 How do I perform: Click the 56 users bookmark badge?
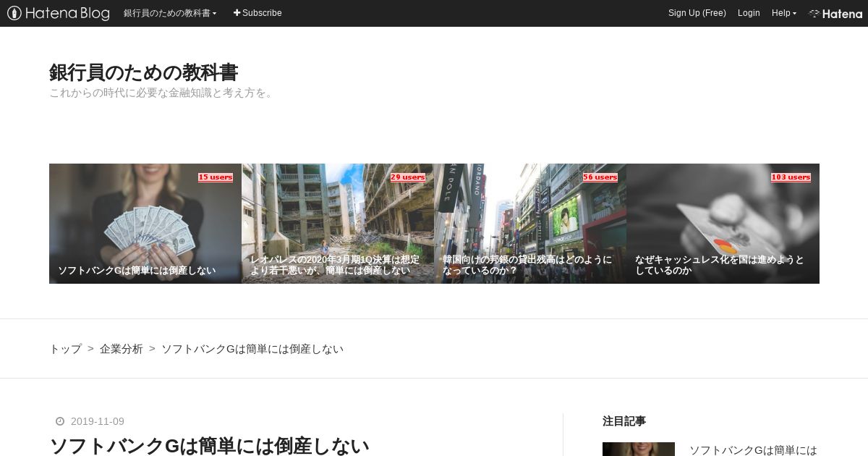click(600, 177)
